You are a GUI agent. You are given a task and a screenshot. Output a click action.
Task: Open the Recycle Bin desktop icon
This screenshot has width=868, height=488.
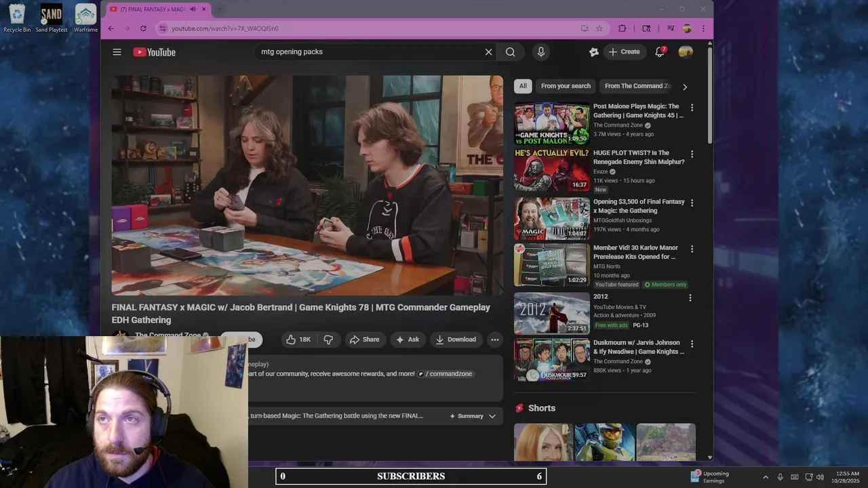(17, 18)
